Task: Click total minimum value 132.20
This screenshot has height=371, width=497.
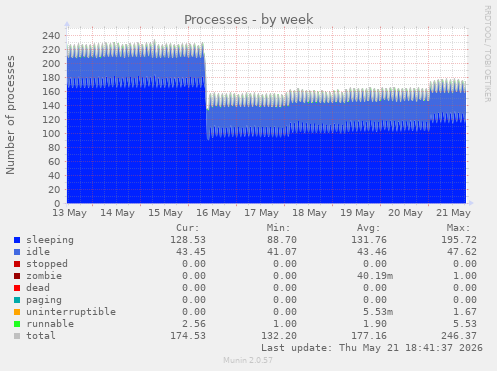Action: click(279, 336)
